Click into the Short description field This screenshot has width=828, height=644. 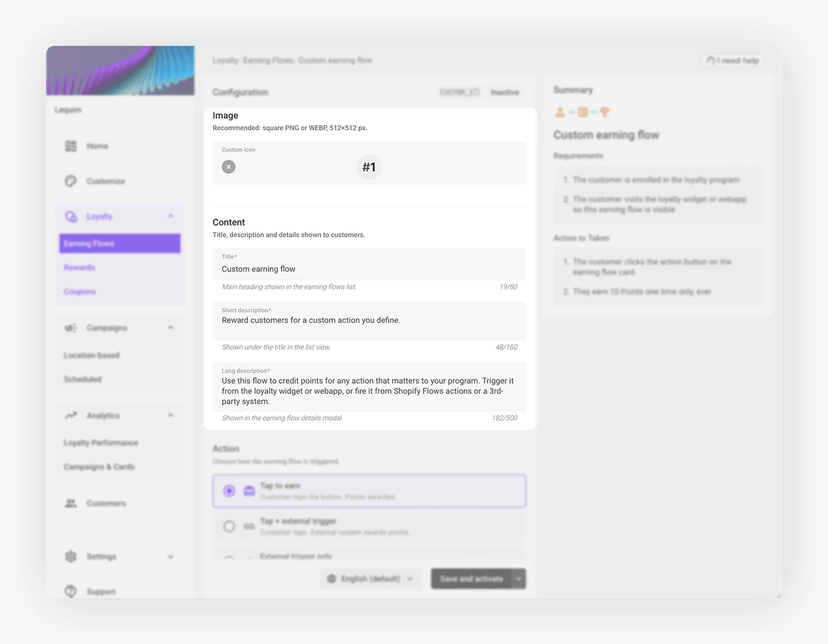369,321
